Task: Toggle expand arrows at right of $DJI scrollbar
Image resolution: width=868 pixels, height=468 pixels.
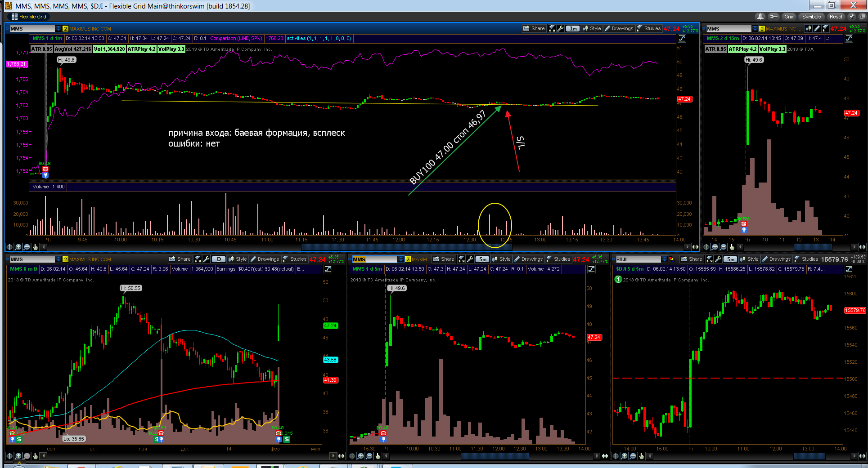Action: pyautogui.click(x=862, y=456)
